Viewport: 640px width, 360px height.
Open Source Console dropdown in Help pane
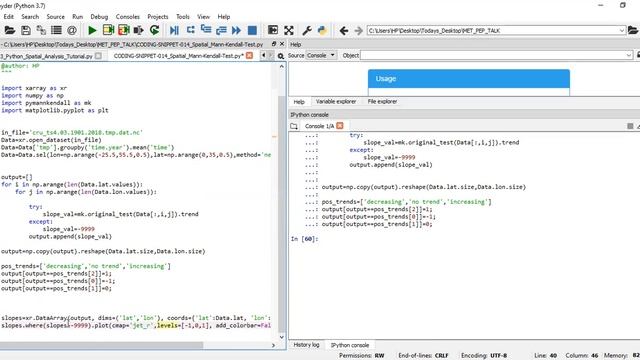(321, 55)
